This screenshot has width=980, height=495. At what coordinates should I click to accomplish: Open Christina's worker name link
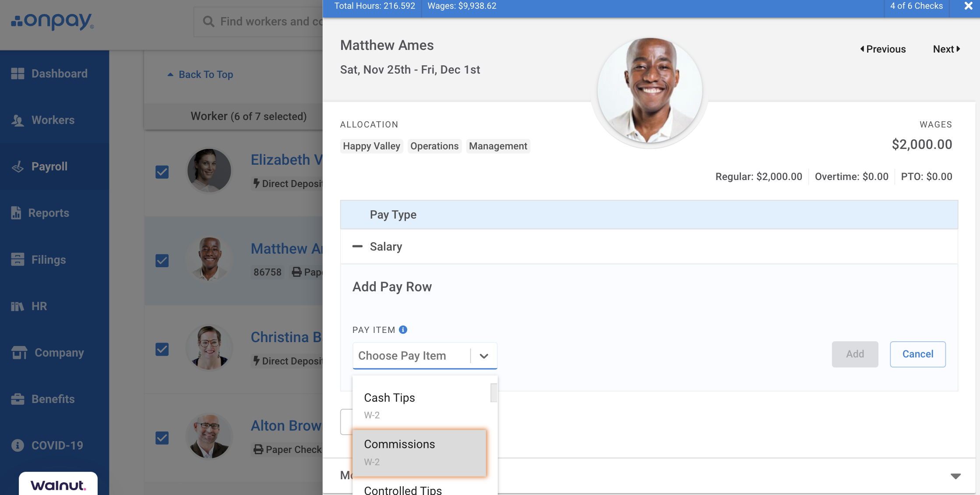click(287, 337)
